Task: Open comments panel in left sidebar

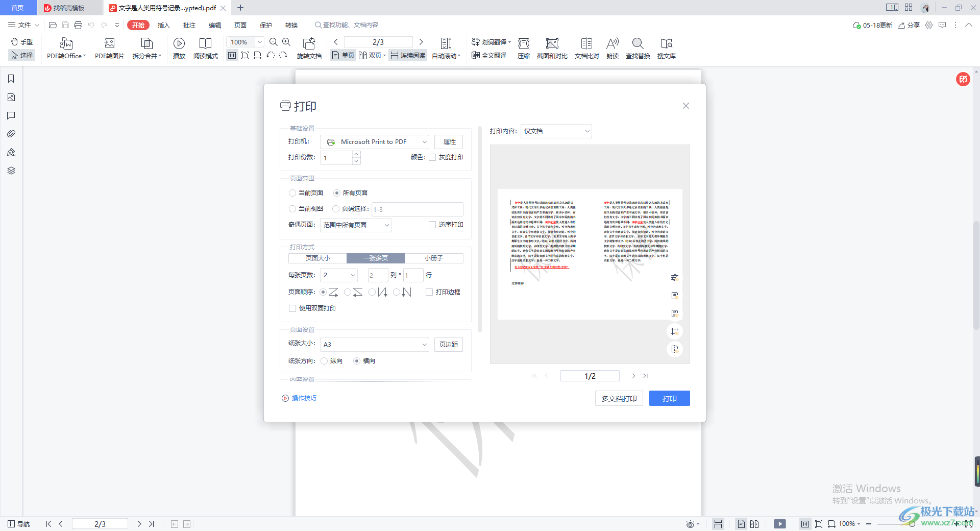Action: (x=11, y=115)
